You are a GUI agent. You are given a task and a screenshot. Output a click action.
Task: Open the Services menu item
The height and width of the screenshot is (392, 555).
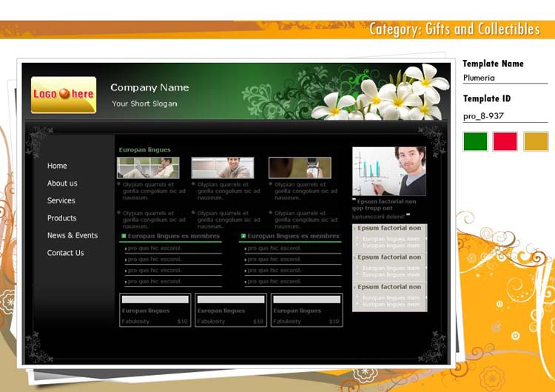(x=61, y=200)
